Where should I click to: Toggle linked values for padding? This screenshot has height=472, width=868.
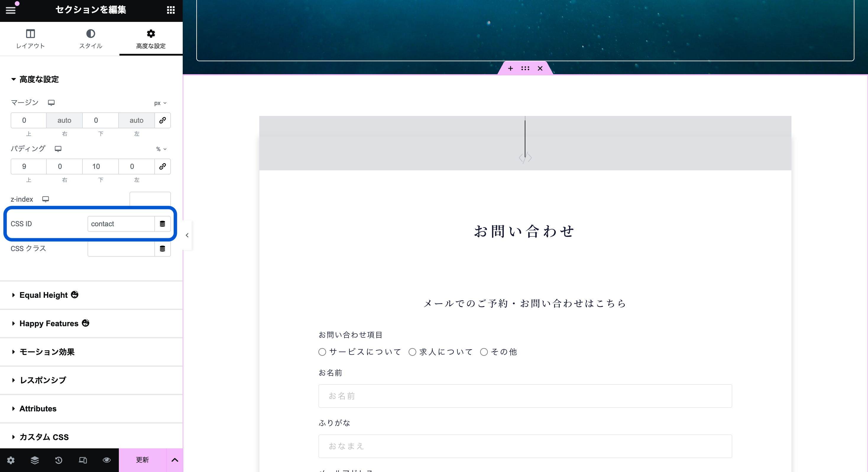(162, 167)
